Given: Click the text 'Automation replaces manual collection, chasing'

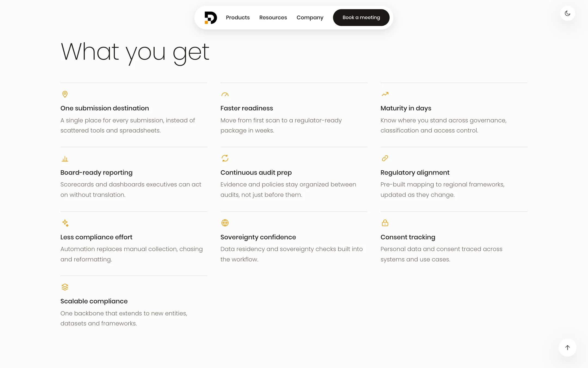Looking at the screenshot, I should pos(131,249).
